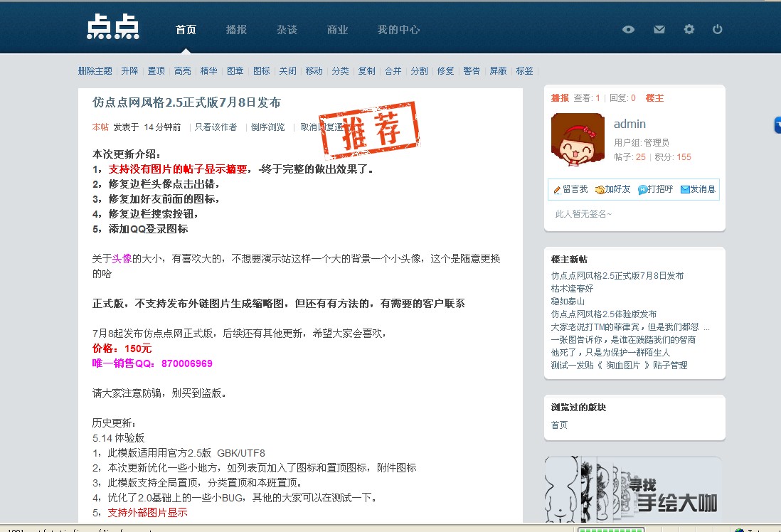Click 只看该作者 filter link
The image size is (781, 532).
[x=216, y=127]
